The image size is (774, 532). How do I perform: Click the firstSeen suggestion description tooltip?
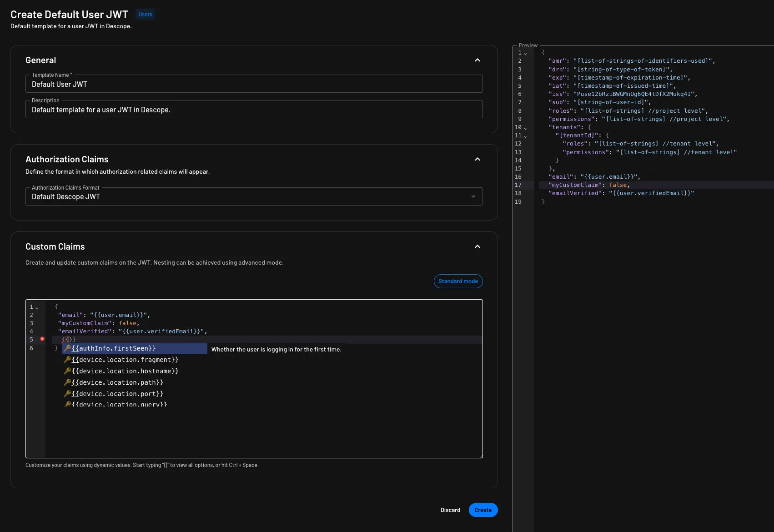tap(276, 349)
